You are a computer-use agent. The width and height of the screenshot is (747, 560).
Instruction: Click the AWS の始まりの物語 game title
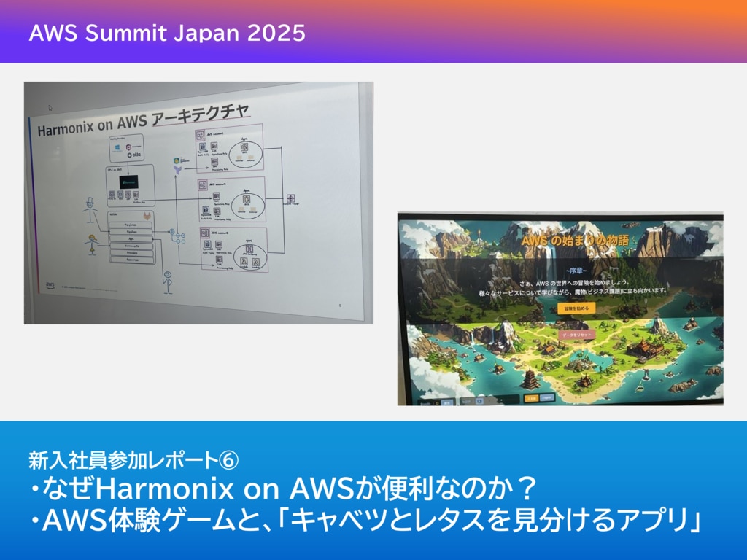(x=575, y=241)
